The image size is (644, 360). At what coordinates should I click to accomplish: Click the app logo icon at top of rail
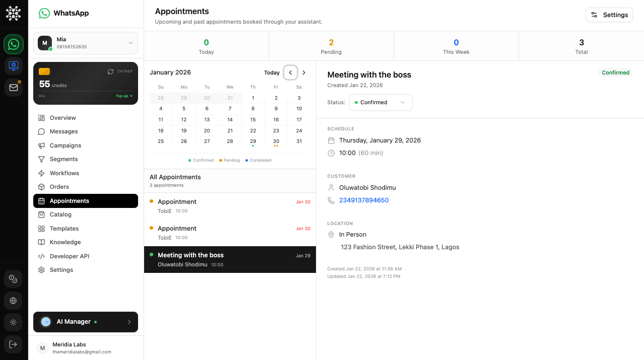[14, 14]
